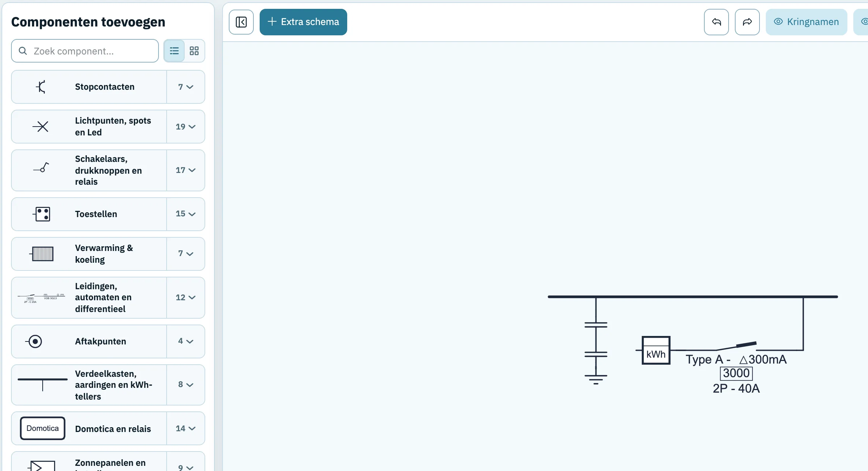The height and width of the screenshot is (471, 868).
Task: Expand Lichtpunten dropdown with 19 items
Action: [186, 127]
